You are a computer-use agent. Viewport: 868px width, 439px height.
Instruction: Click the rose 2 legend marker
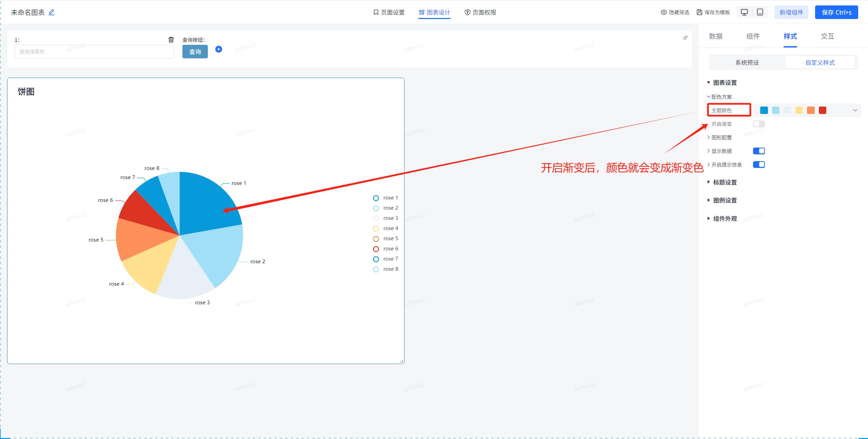376,208
